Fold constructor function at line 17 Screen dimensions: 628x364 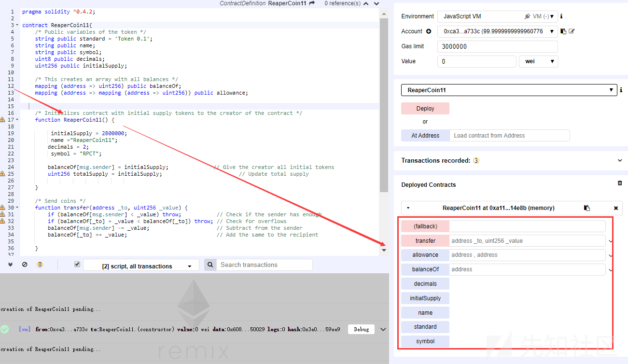tap(18, 120)
